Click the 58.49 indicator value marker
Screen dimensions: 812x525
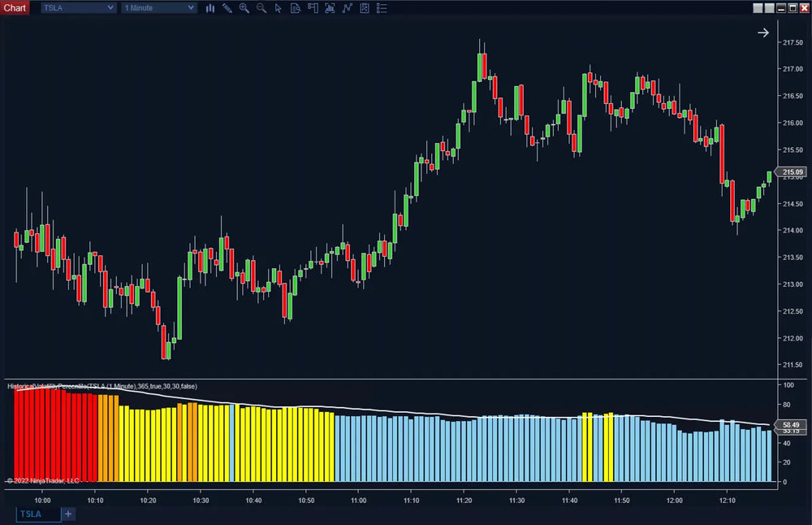791,423
